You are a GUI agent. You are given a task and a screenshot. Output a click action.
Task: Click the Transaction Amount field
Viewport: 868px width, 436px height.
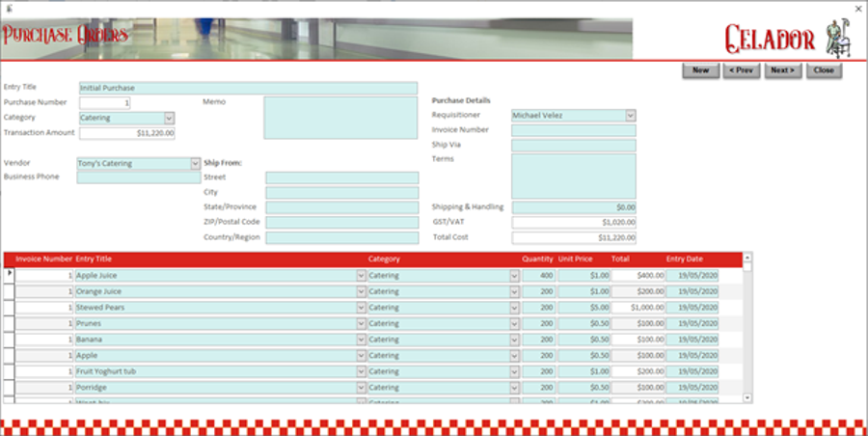click(126, 133)
